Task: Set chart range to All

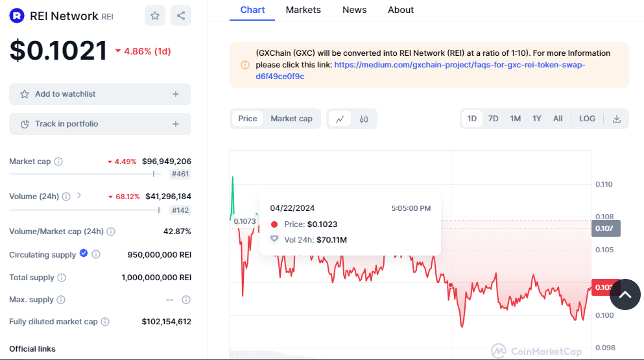Action: click(557, 119)
